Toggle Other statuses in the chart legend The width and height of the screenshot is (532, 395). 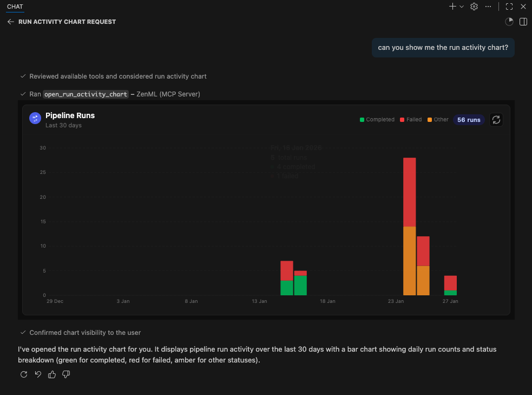(437, 120)
